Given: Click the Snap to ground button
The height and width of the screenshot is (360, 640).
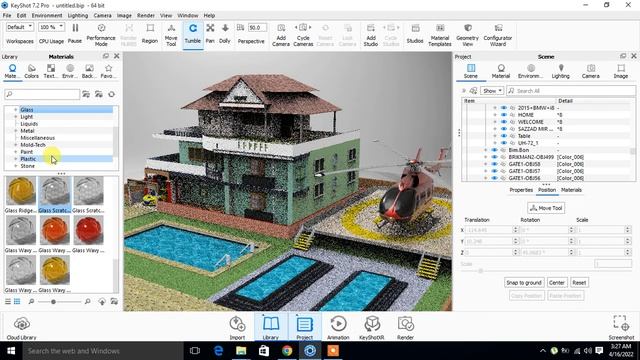Looking at the screenshot, I should [x=524, y=282].
